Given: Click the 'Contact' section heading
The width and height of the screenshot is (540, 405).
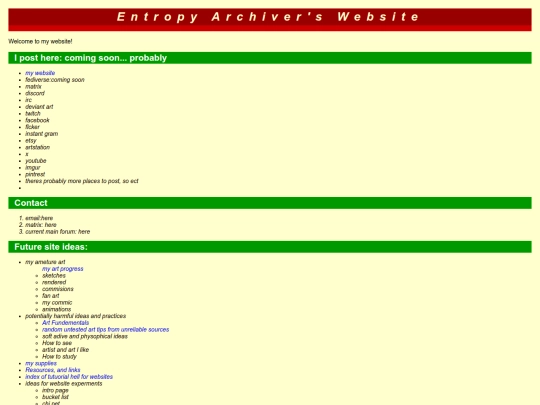Looking at the screenshot, I should pos(31,203).
